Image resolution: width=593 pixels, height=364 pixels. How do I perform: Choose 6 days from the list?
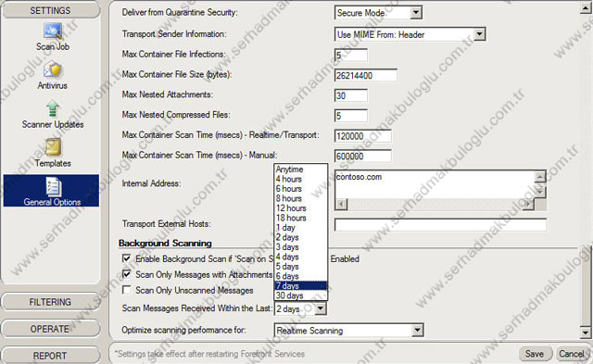pos(300,276)
